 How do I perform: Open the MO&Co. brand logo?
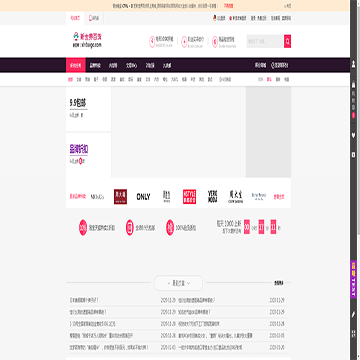pyautogui.click(x=97, y=197)
